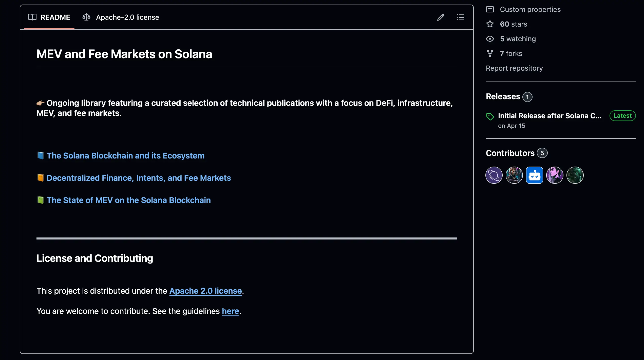Open The State of MEV on Solana link
Screen dimensions: 644x360
point(128,200)
